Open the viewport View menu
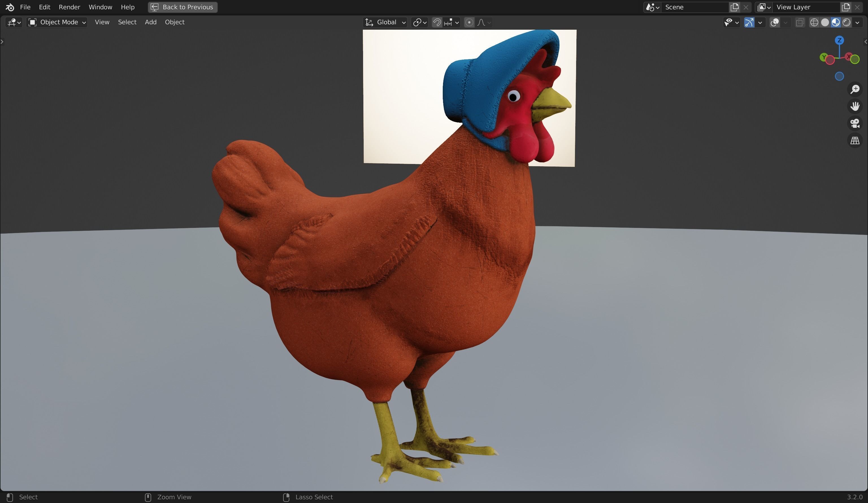The image size is (868, 503). 102,22
